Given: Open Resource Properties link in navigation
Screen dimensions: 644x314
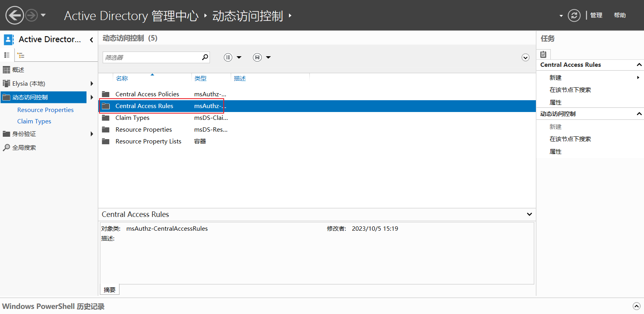Looking at the screenshot, I should click(45, 110).
